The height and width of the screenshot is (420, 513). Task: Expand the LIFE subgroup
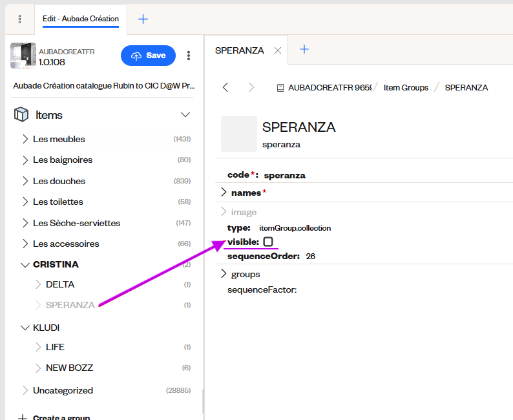click(38, 347)
